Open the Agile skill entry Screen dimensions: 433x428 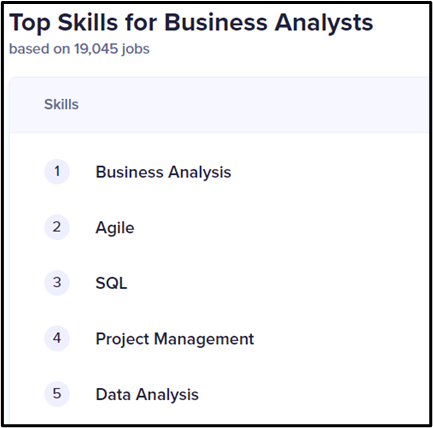(x=115, y=228)
